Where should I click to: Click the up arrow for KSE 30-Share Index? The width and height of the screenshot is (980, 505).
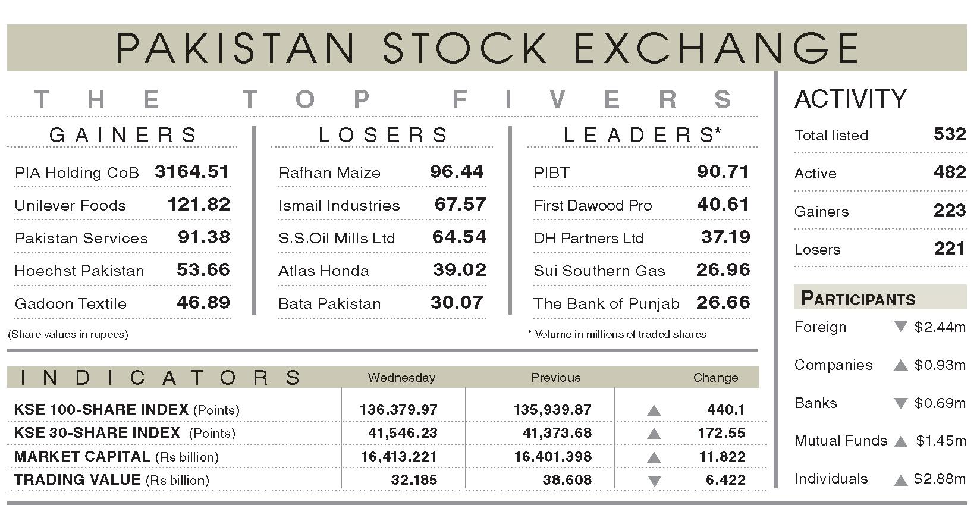[x=654, y=433]
